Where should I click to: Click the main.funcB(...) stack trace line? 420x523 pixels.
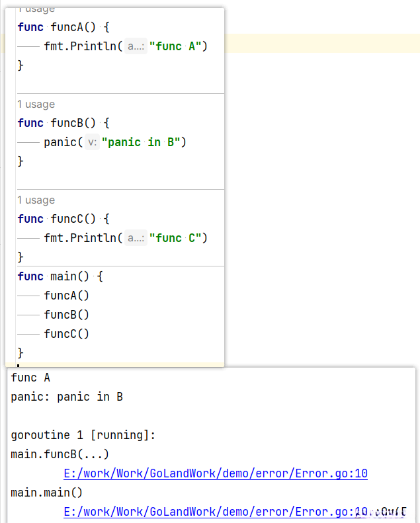click(x=60, y=454)
